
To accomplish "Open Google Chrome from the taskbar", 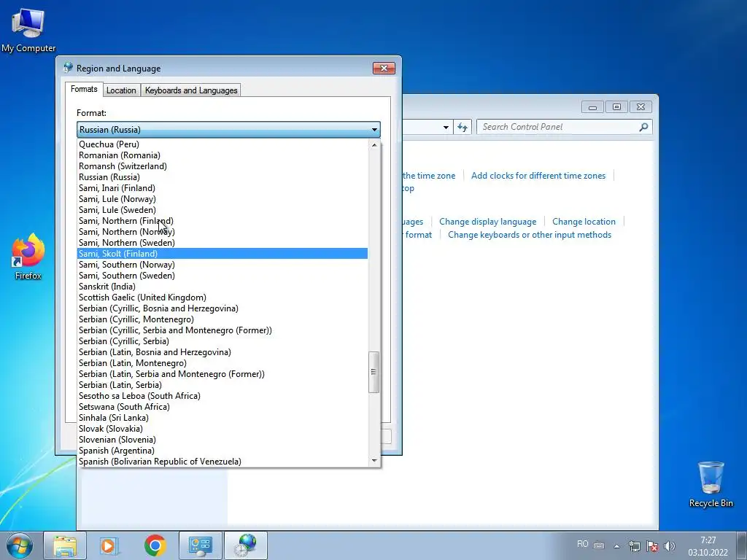I will 155,545.
